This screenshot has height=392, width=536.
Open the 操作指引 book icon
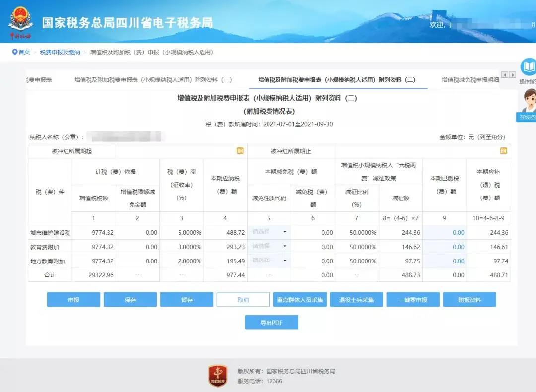pos(528,67)
